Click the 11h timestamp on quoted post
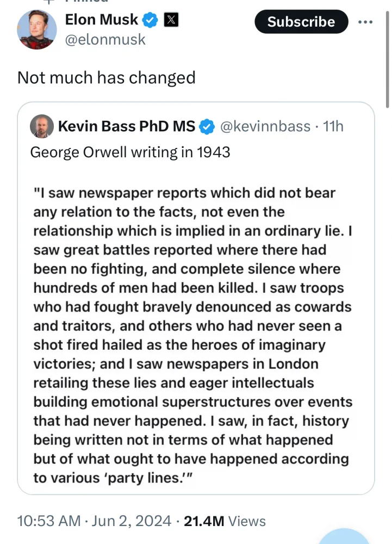The width and height of the screenshot is (392, 544). point(333,126)
